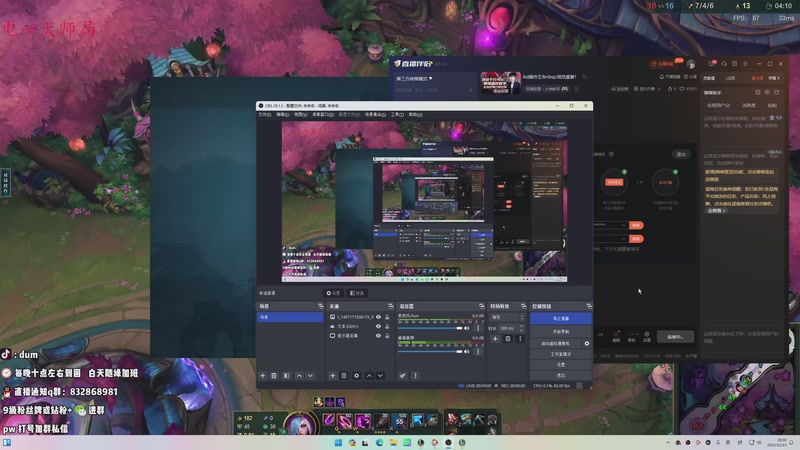Click the add source plus icon

coord(332,376)
